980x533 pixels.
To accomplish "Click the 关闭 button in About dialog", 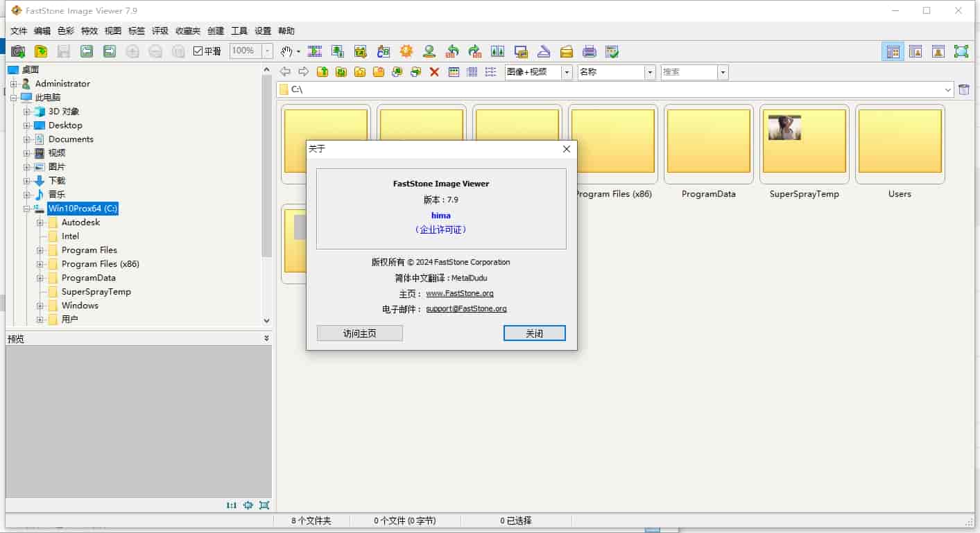I will pos(534,333).
